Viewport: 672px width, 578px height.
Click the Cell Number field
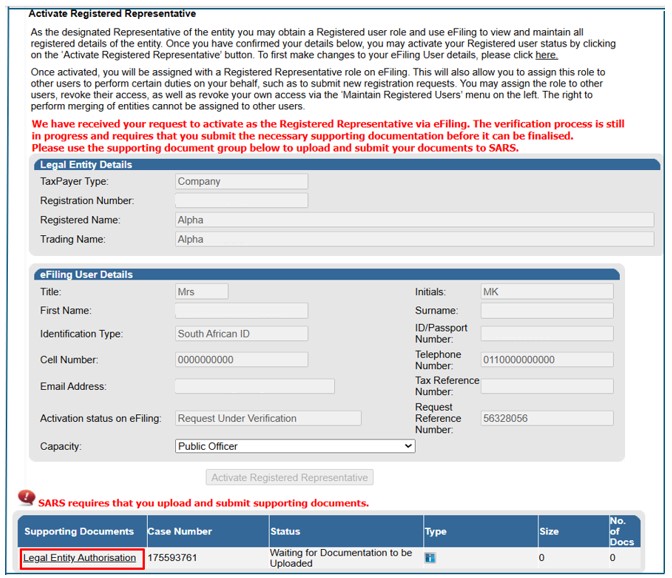tap(241, 359)
